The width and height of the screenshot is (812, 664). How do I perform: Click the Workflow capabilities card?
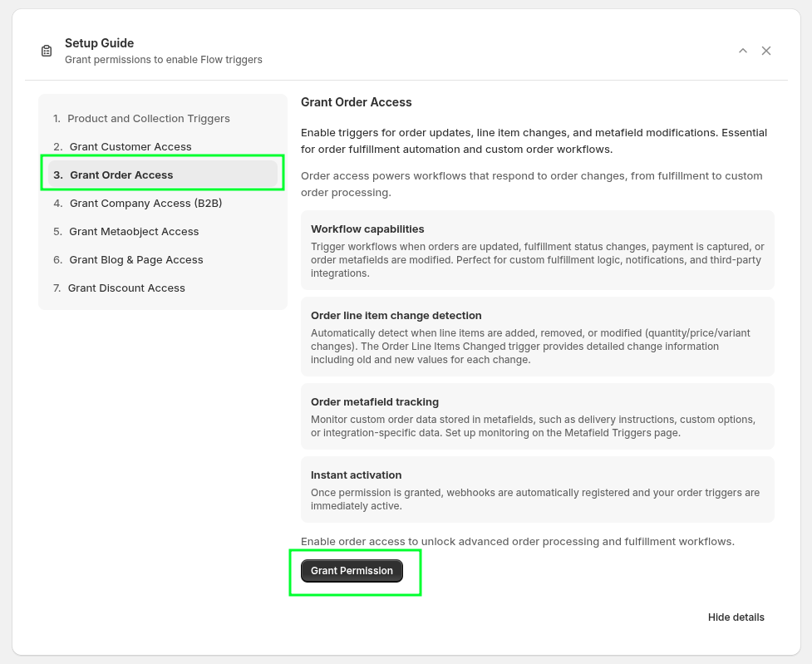point(537,250)
